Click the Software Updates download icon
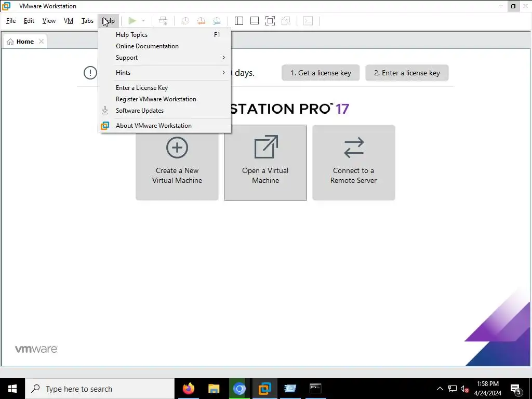 (105, 111)
